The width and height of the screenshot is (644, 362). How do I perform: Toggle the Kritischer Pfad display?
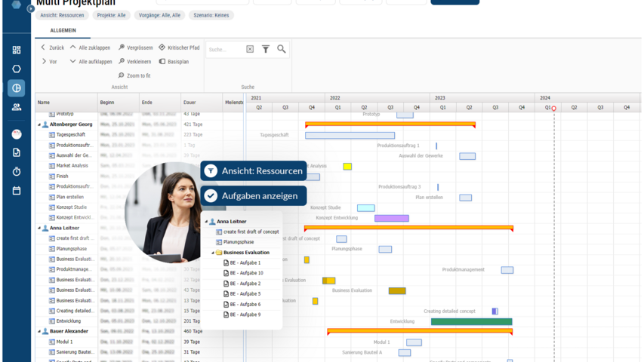178,48
